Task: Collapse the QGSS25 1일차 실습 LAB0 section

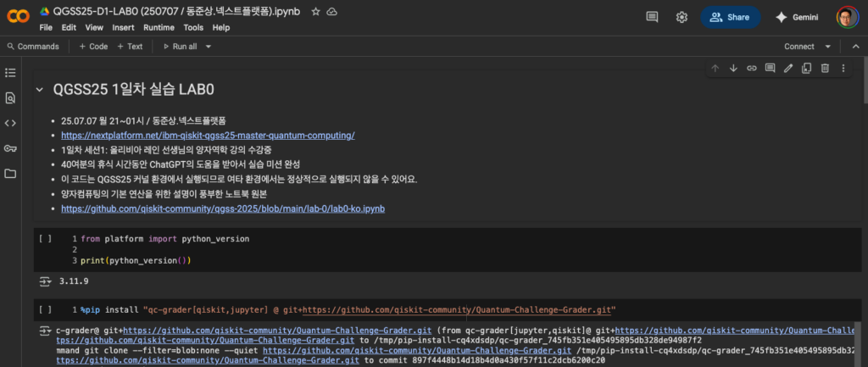Action: [39, 89]
